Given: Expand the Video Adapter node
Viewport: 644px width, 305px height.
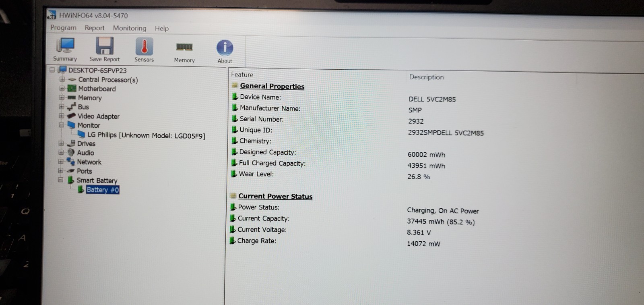Looking at the screenshot, I should 62,116.
